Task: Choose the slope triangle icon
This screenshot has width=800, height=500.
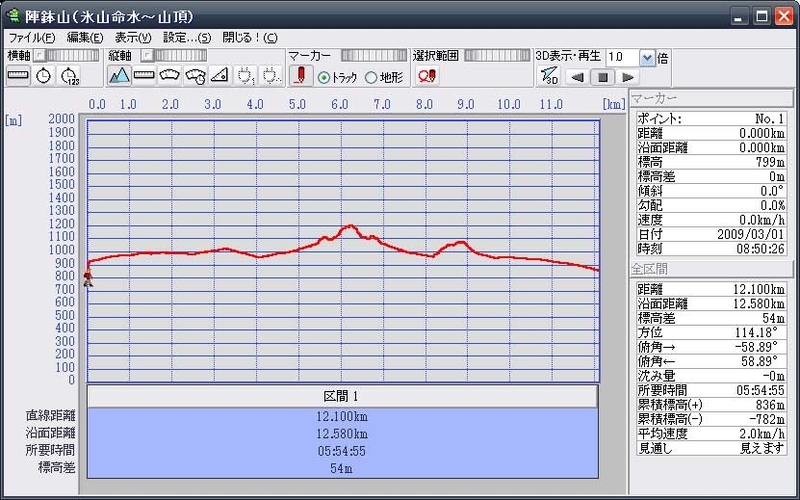Action: [x=220, y=76]
